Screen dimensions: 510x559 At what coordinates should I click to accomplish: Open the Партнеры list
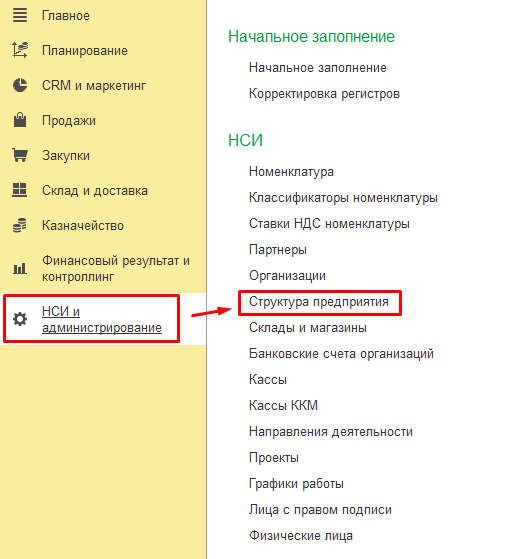[x=278, y=250]
